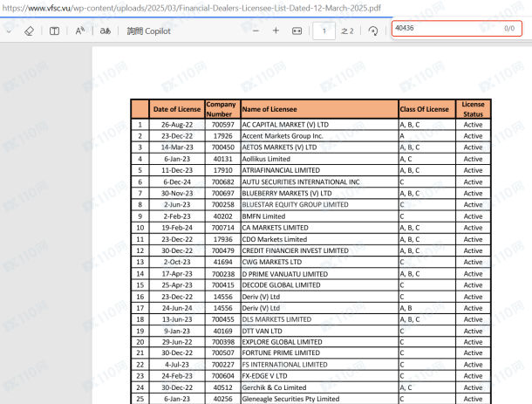
Task: Select 'DLS MARKETS LIMITED' licensee name
Action: tap(276, 319)
